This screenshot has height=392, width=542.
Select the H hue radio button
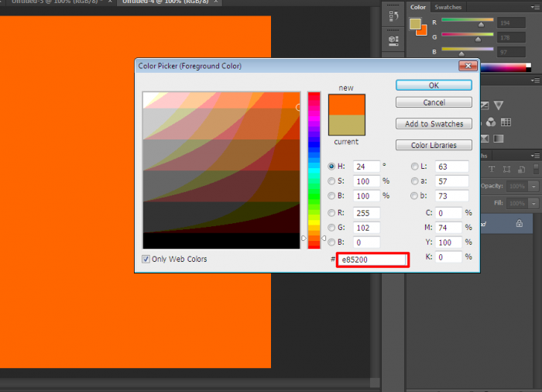(331, 167)
